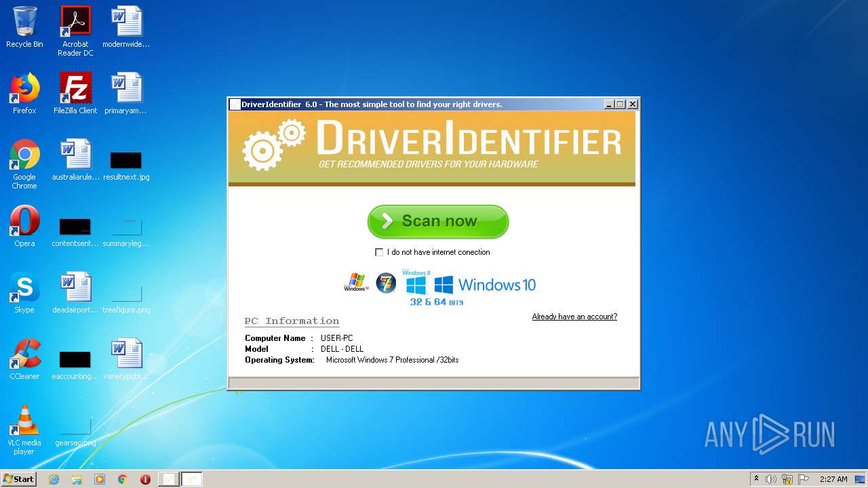Click the Show desktop button
Image resolution: width=868 pixels, height=488 pixels.
pyautogui.click(x=861, y=479)
